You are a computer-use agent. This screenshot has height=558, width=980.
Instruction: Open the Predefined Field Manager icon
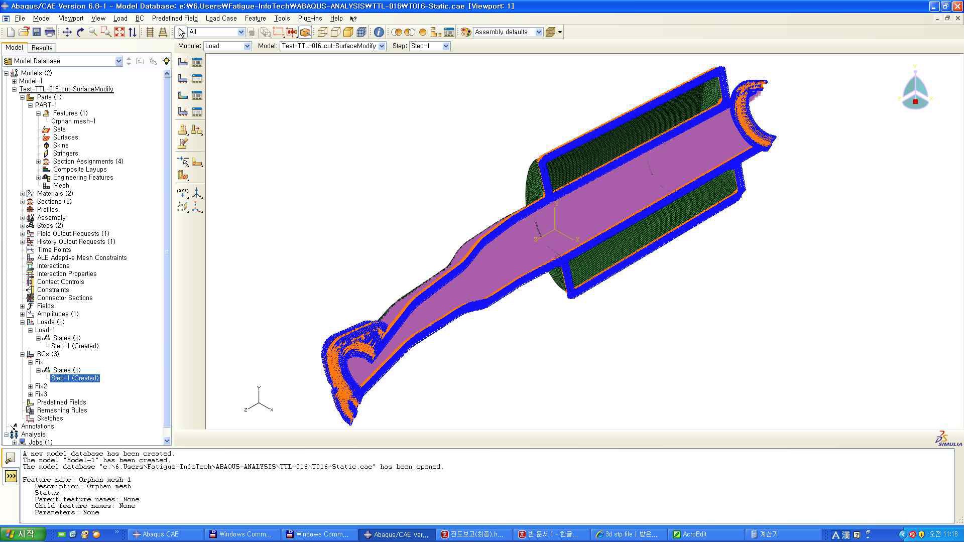click(197, 95)
